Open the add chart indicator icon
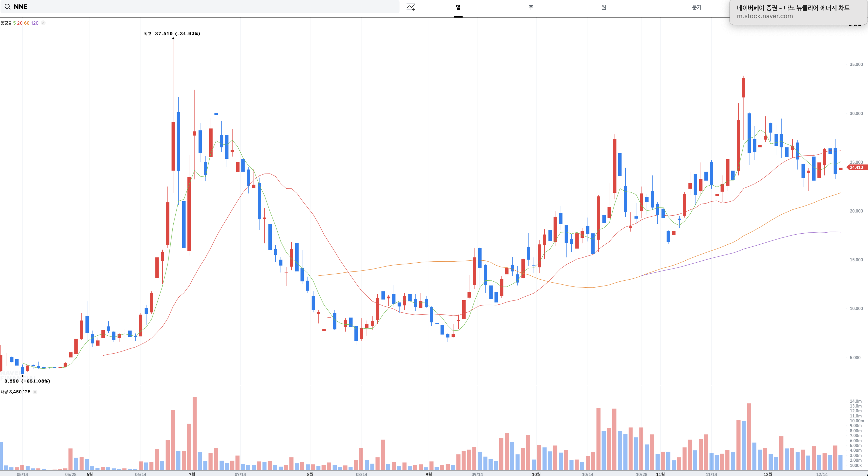The image size is (868, 476). [411, 7]
